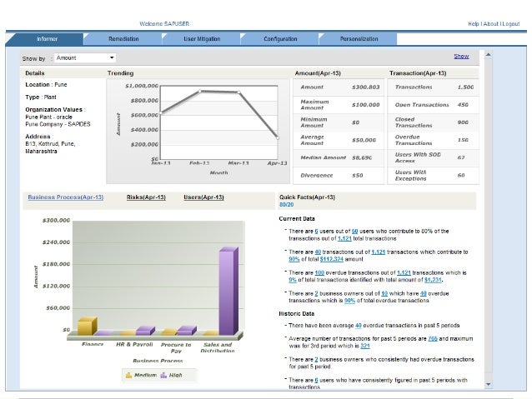
Task: Click the Overdue Transactions 150 value
Action: click(463, 140)
